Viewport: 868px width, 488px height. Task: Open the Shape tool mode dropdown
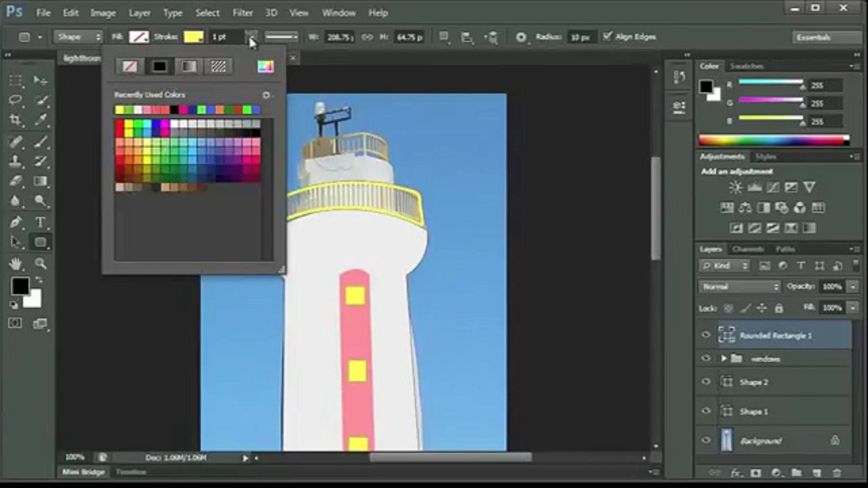pos(78,37)
